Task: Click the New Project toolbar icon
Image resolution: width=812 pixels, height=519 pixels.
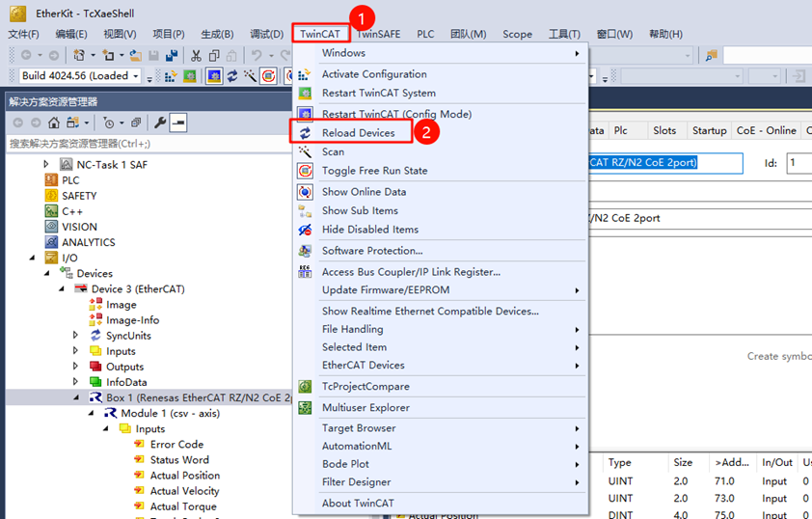Action: pos(79,55)
